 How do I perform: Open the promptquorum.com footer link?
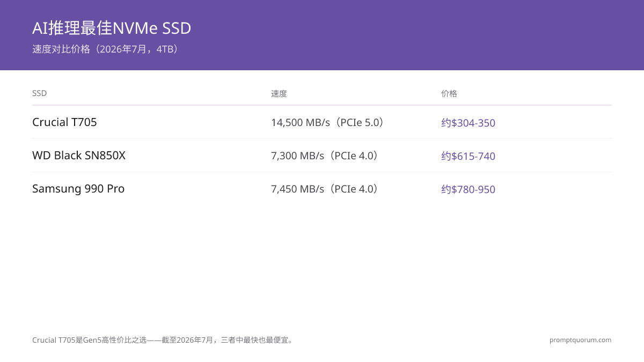(x=580, y=340)
